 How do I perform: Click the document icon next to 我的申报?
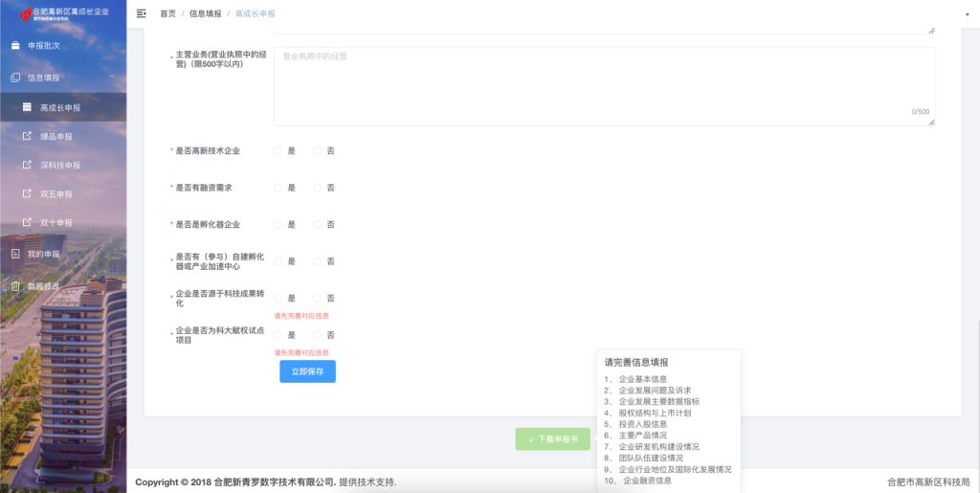click(x=15, y=254)
